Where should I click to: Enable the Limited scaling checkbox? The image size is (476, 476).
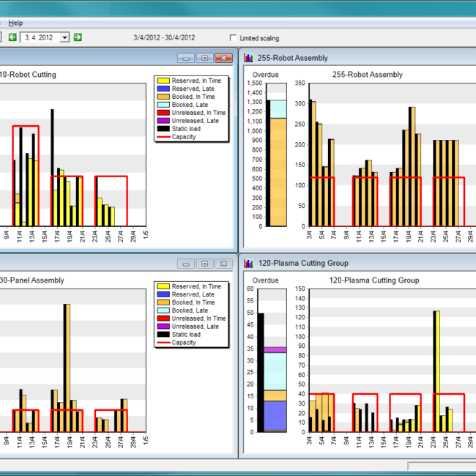point(234,38)
